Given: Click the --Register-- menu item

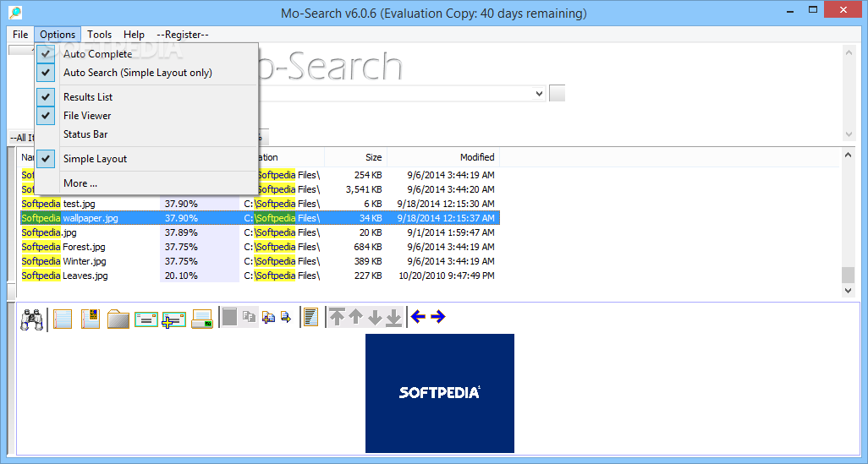Looking at the screenshot, I should pyautogui.click(x=183, y=35).
